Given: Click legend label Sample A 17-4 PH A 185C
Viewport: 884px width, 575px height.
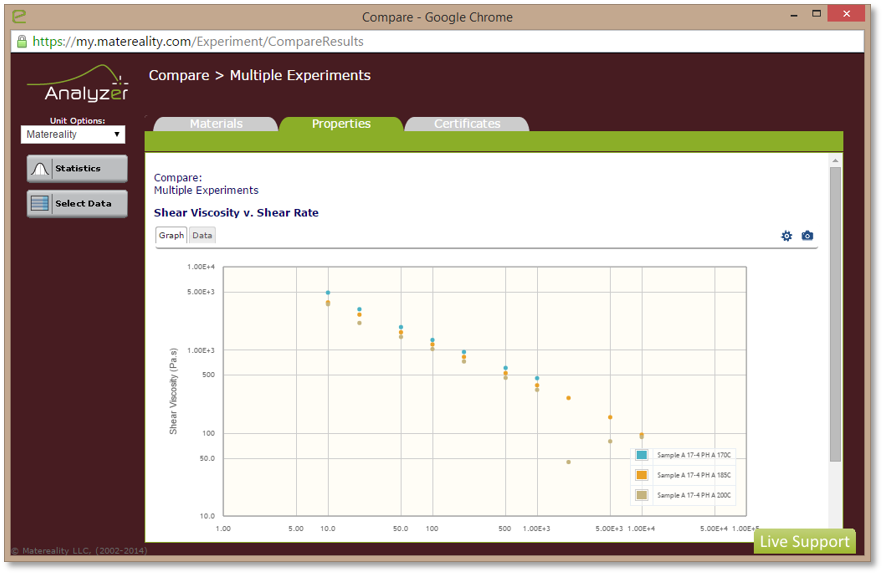Looking at the screenshot, I should (693, 475).
